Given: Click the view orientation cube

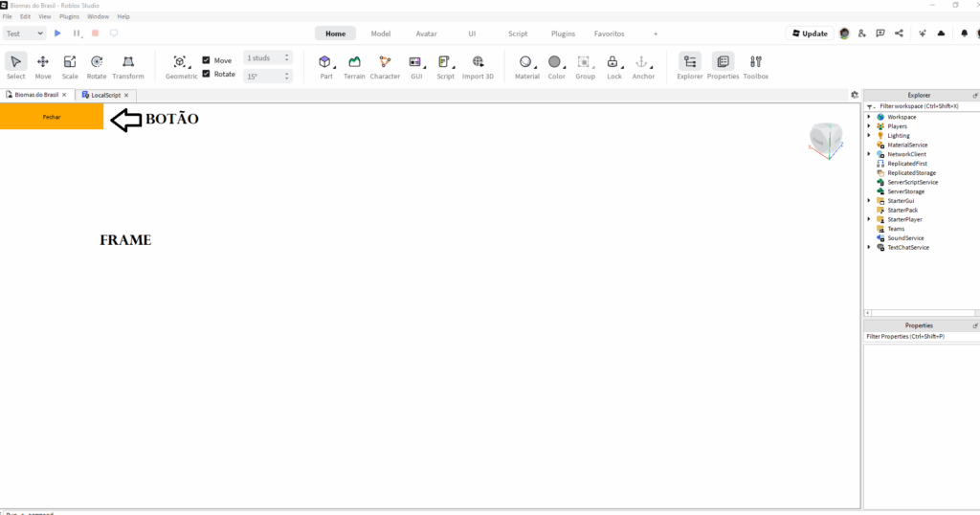Looking at the screenshot, I should (826, 140).
